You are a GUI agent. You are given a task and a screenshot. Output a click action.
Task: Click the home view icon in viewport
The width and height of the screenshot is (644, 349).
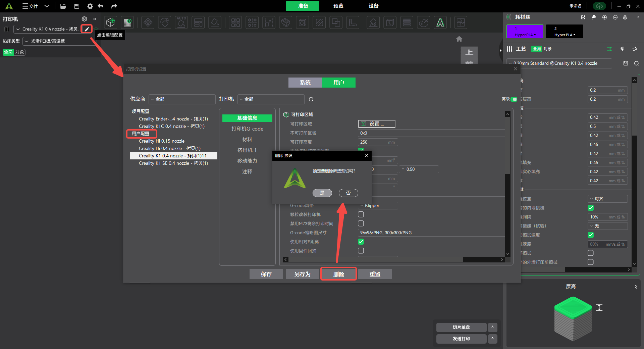[x=459, y=39]
